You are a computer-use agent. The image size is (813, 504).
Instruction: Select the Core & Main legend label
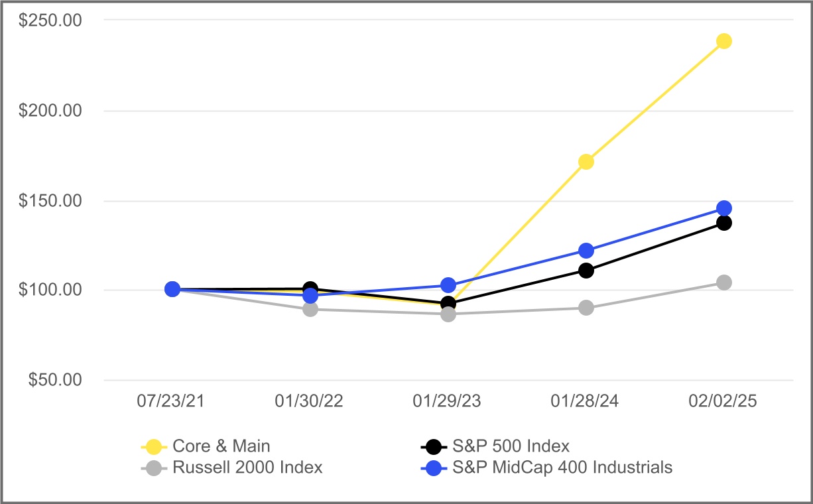click(x=221, y=446)
